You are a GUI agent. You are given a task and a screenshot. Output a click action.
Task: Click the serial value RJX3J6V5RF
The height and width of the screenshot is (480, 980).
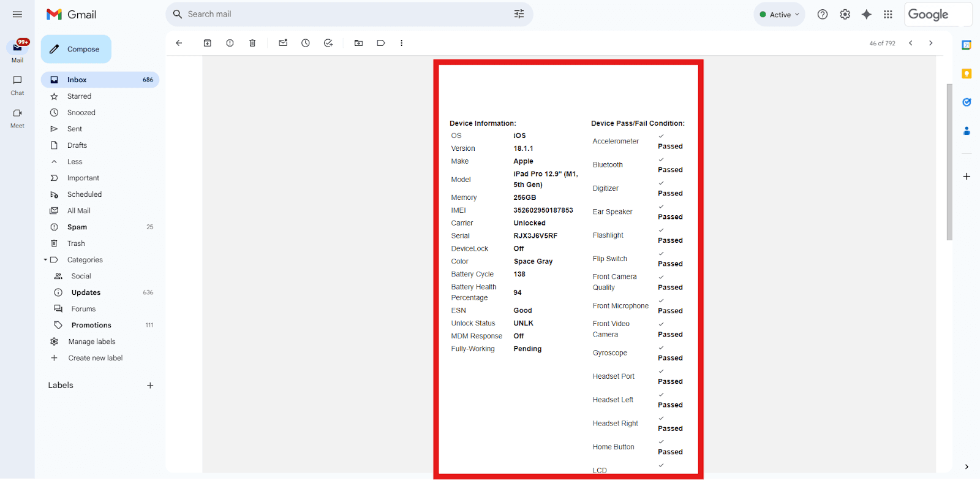[535, 236]
